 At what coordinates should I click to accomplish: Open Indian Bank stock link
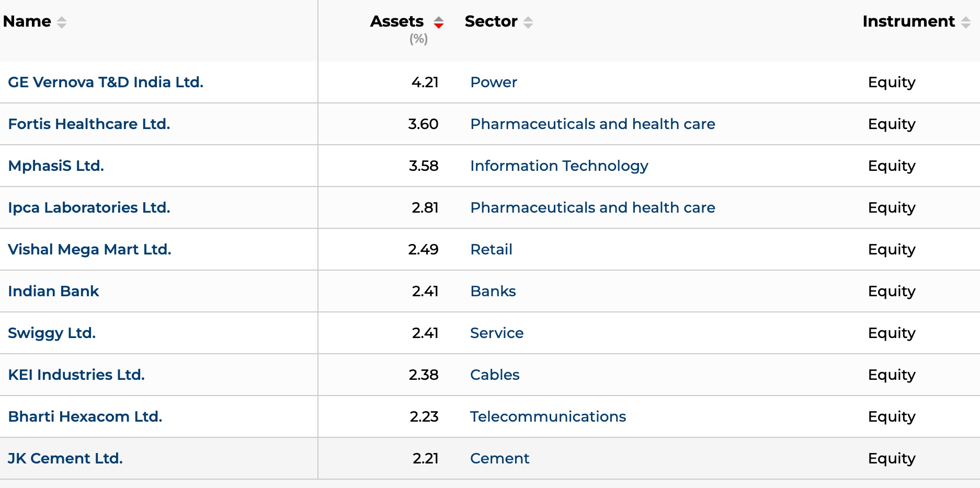coord(53,291)
